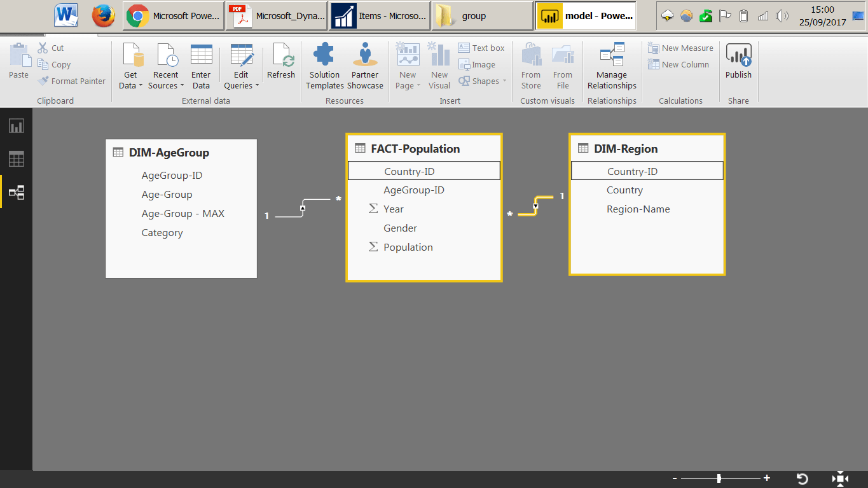
Task: Click the Action Center flag icon
Action: coord(724,16)
